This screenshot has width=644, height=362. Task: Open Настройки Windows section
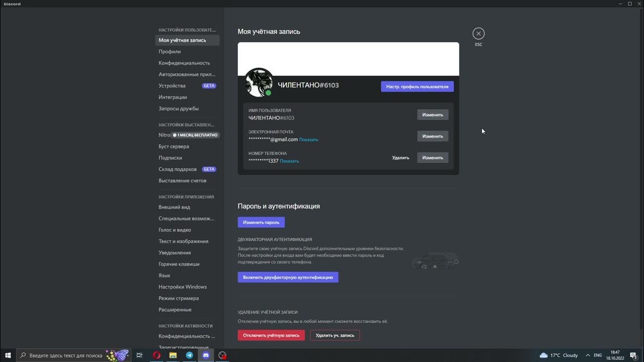[187, 287]
